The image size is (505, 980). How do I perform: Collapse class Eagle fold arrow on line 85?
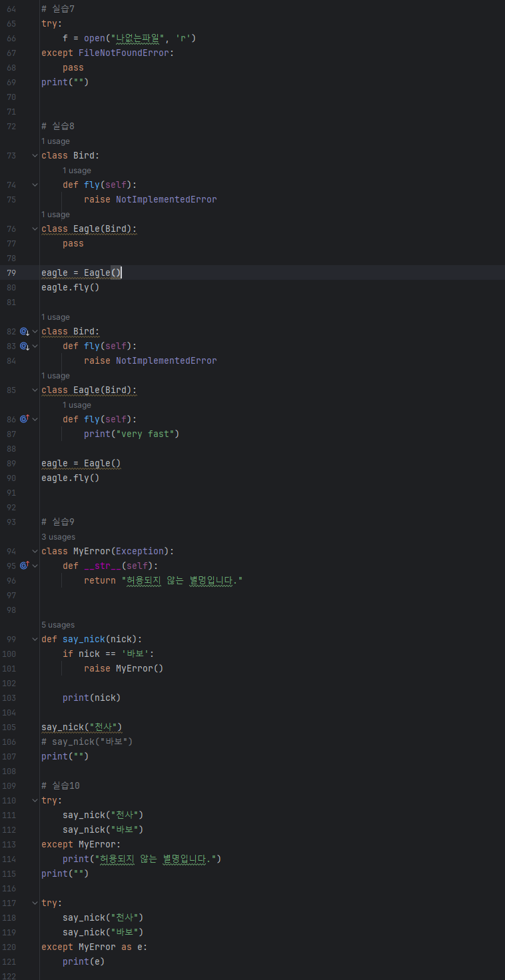(35, 390)
